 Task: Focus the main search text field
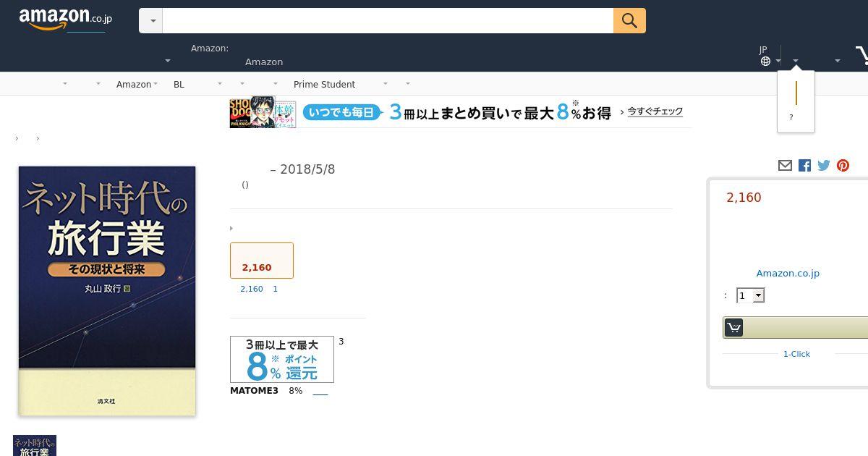tap(388, 21)
